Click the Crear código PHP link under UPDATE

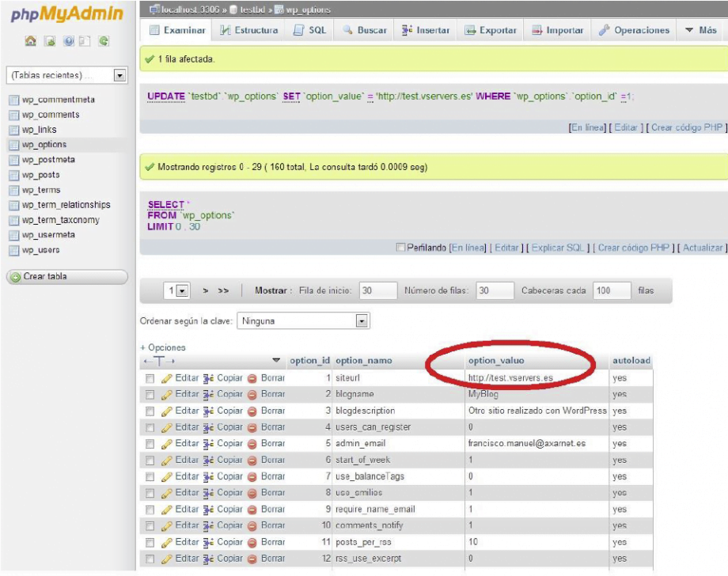tap(687, 127)
